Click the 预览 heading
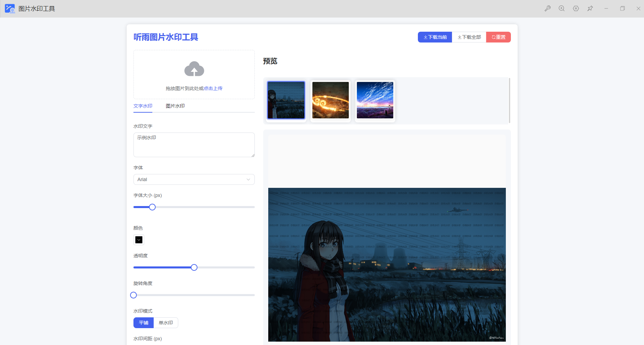 point(270,61)
